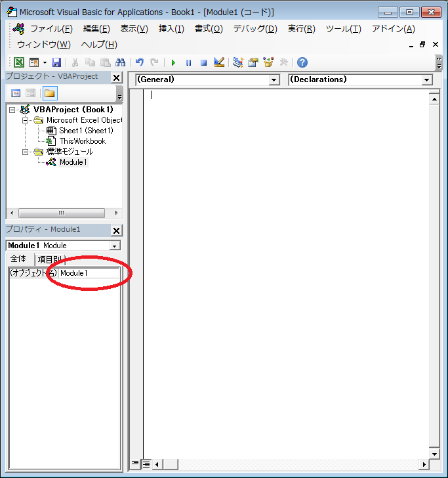
Task: Open the Module1 Module object dropdown
Action: point(115,246)
